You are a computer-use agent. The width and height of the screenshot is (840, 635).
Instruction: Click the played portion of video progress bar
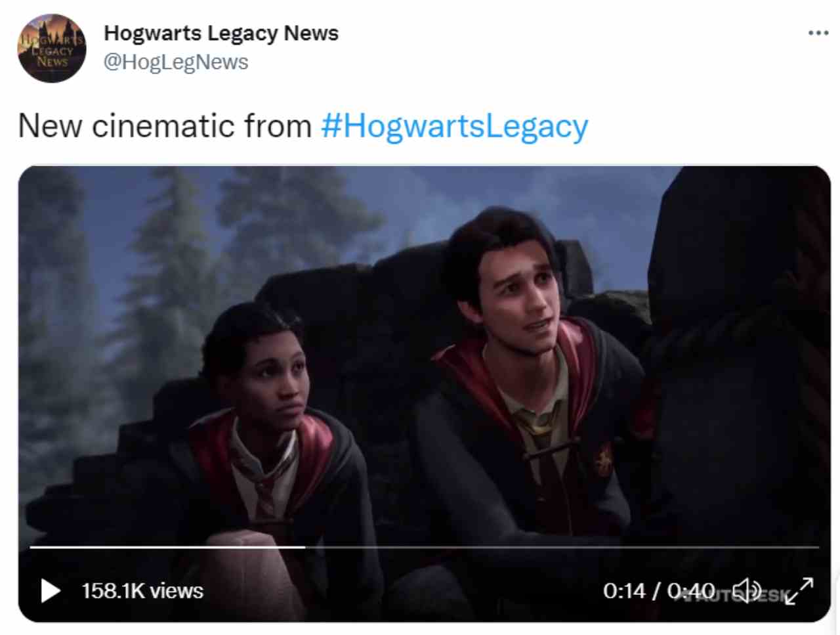[167, 546]
